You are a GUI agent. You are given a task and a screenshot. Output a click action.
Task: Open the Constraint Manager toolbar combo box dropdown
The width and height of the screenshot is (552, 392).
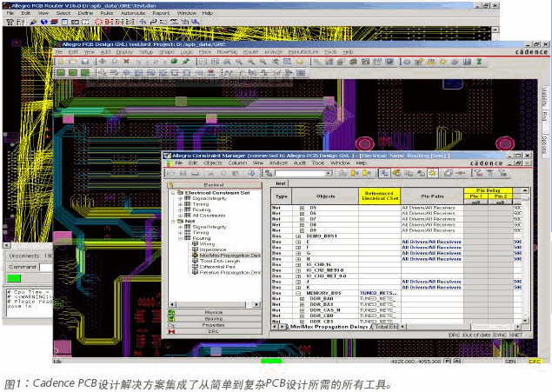tap(329, 173)
